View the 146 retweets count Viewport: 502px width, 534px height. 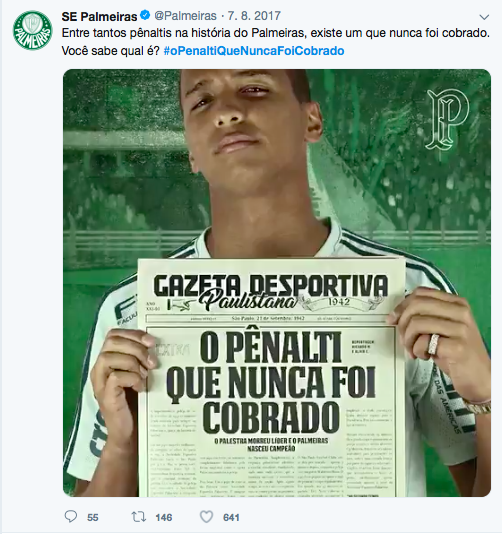pyautogui.click(x=163, y=518)
